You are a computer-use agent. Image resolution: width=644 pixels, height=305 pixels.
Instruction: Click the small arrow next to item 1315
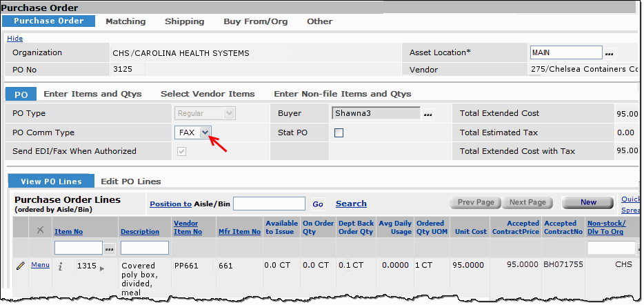click(102, 268)
